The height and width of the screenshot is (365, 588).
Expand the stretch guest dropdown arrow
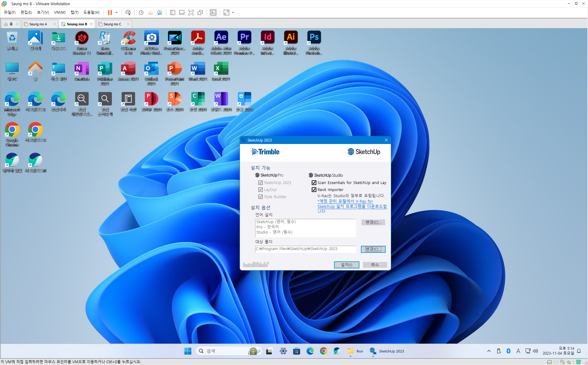click(x=233, y=13)
